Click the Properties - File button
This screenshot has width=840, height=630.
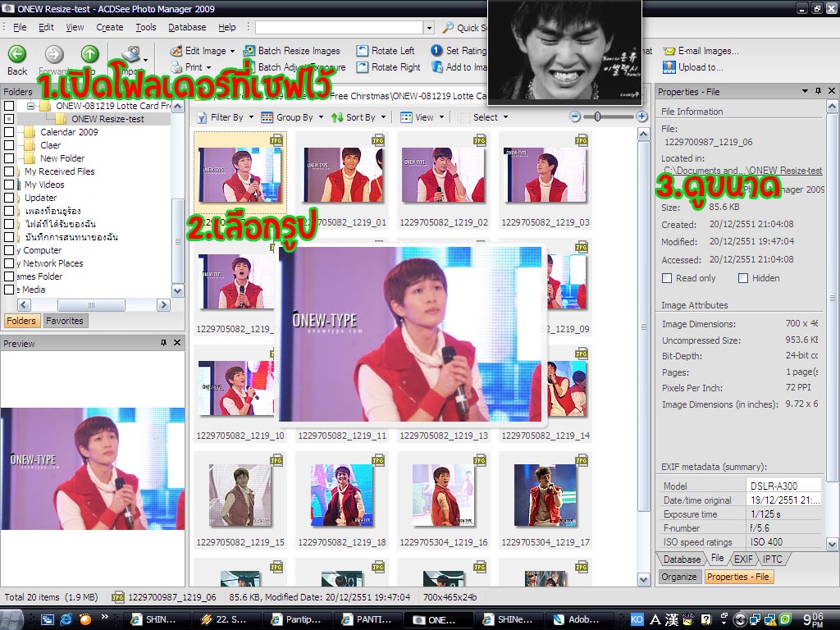pos(737,577)
